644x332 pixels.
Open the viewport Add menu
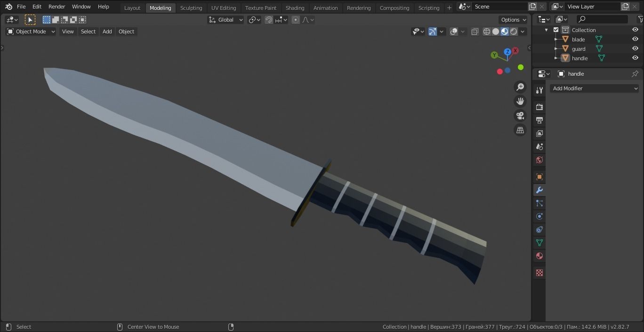coord(107,32)
